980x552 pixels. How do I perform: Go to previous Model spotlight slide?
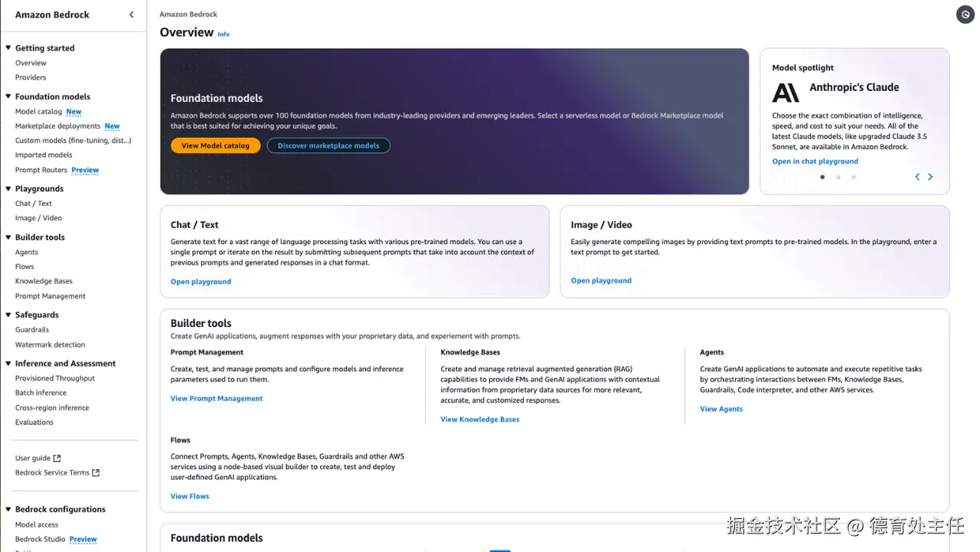click(x=917, y=177)
